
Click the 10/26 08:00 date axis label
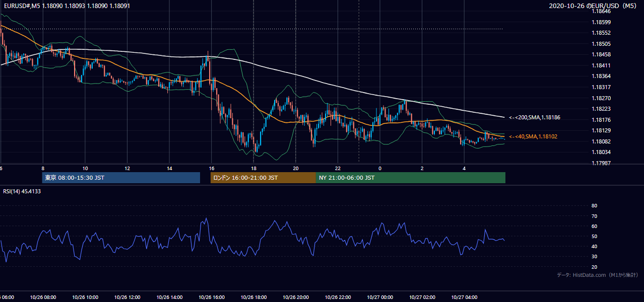[x=43, y=297]
